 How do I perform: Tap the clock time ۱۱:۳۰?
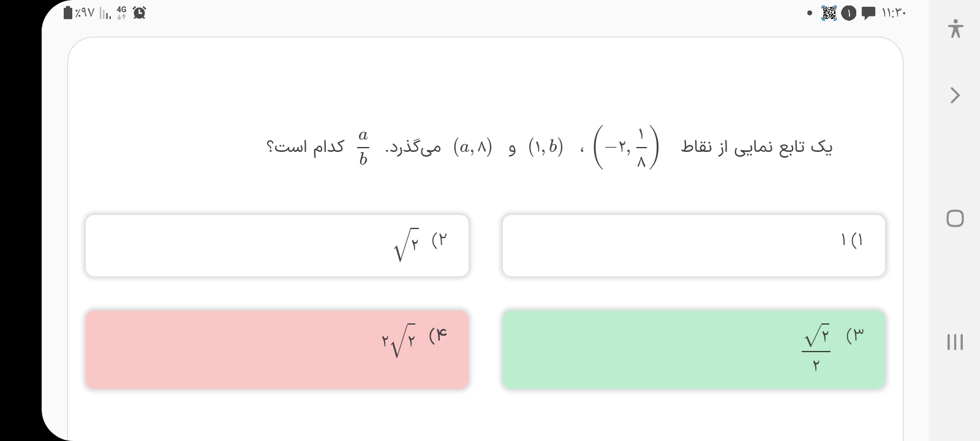(894, 13)
